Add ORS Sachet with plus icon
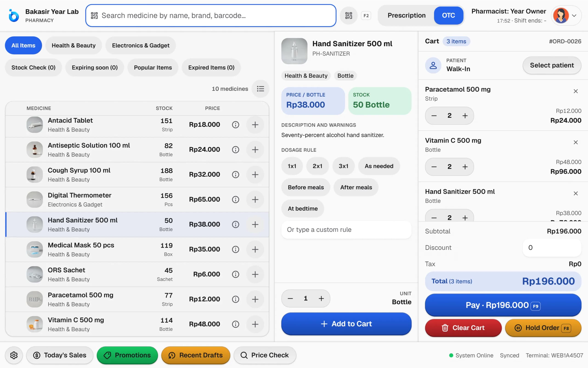Image resolution: width=588 pixels, height=368 pixels. click(255, 274)
